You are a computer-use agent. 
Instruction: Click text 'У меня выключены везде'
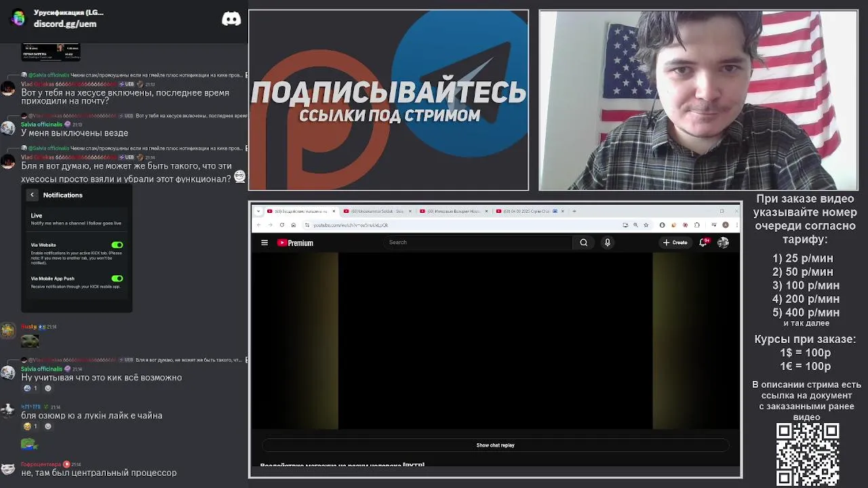tap(75, 133)
